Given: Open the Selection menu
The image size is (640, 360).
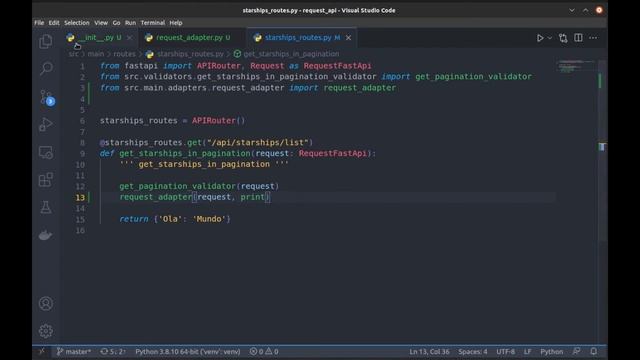Looking at the screenshot, I should tap(77, 23).
